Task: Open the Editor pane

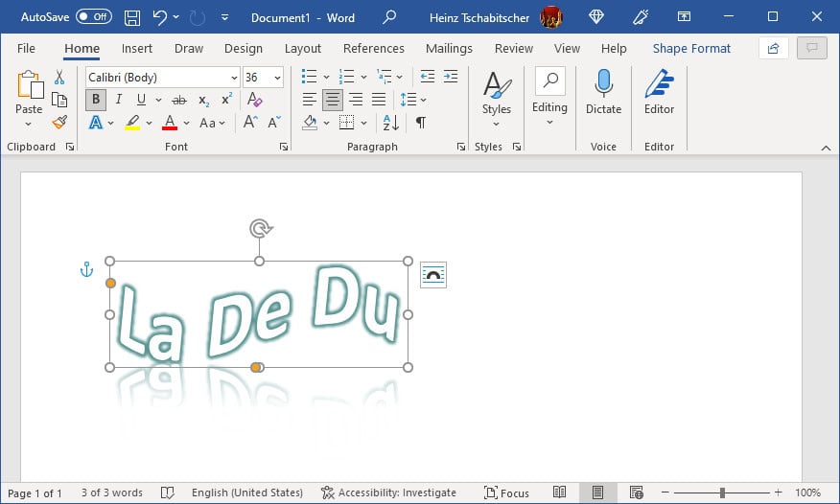Action: click(x=659, y=92)
